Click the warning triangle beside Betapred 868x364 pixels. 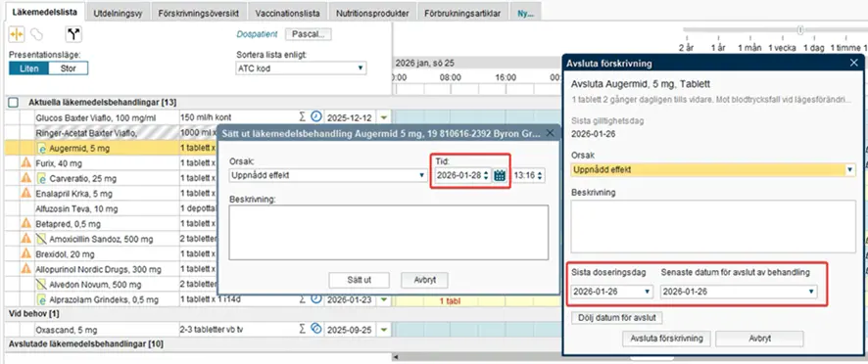[x=26, y=223]
